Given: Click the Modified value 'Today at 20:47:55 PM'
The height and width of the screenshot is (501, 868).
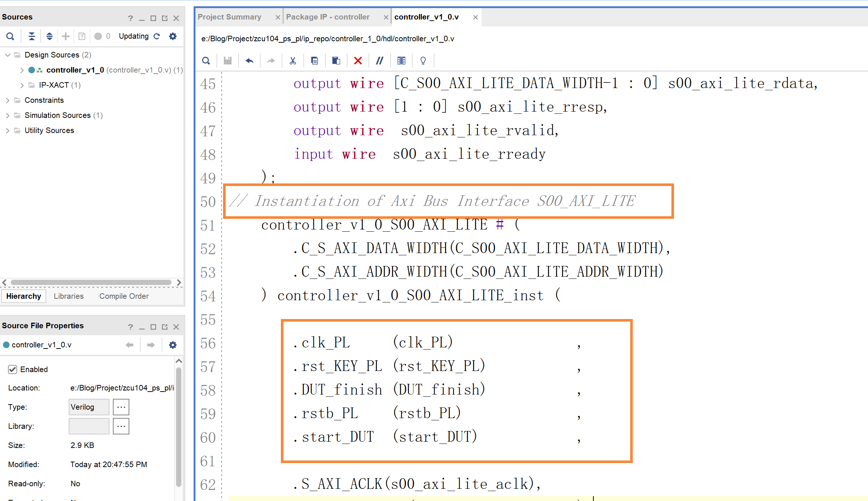Looking at the screenshot, I should click(x=109, y=465).
